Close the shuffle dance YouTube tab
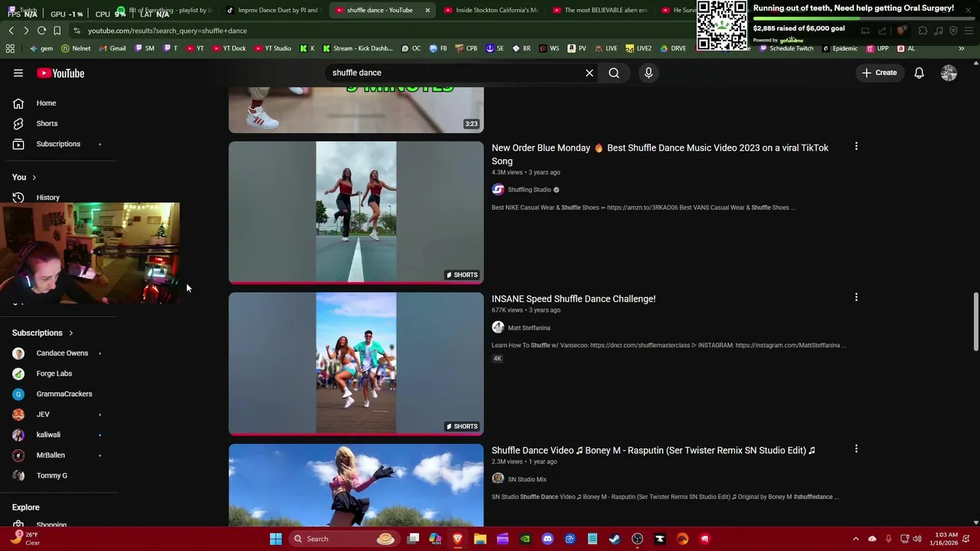Image resolution: width=980 pixels, height=551 pixels. click(427, 10)
